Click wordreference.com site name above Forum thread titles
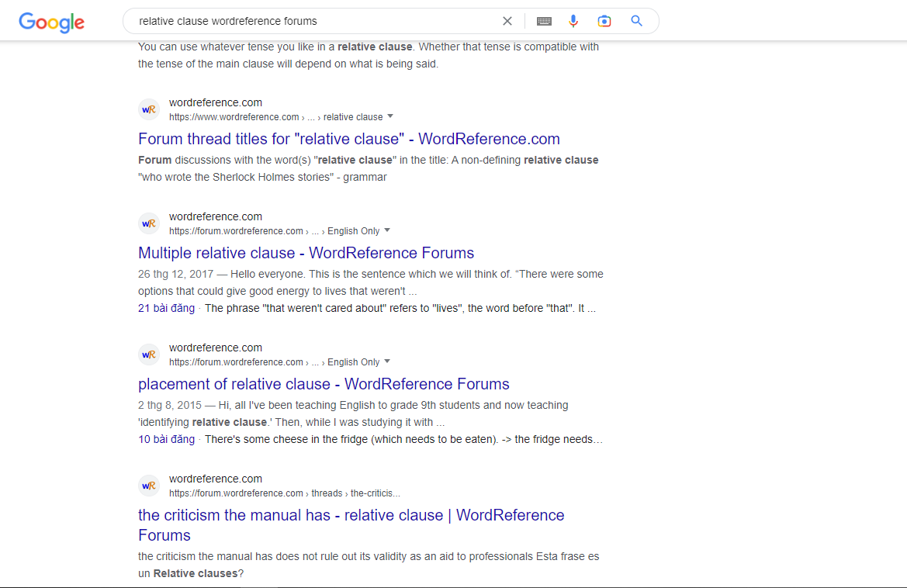Image resolution: width=907 pixels, height=588 pixels. (x=215, y=102)
